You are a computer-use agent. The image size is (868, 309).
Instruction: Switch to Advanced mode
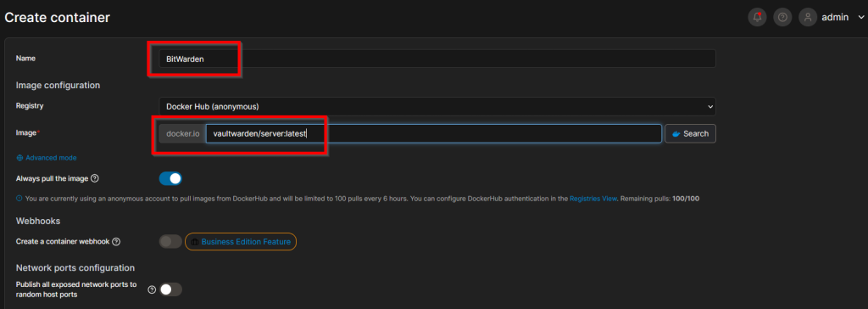click(x=51, y=158)
